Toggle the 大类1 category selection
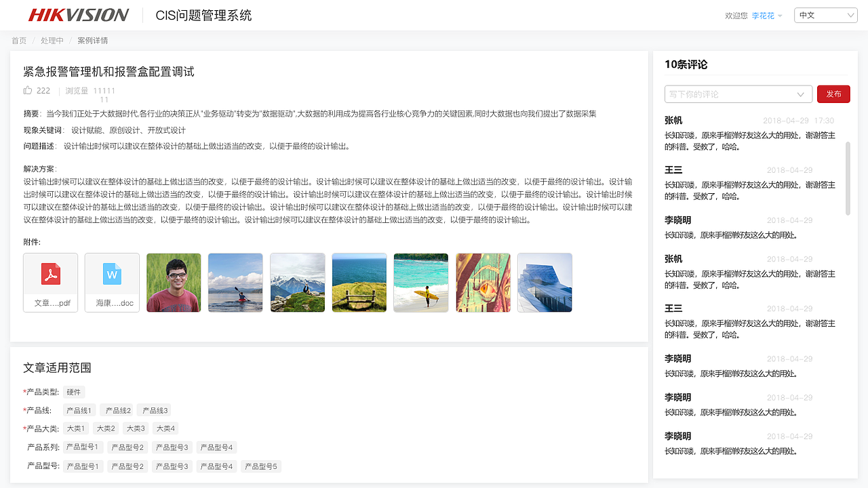868x488 pixels. [x=75, y=428]
